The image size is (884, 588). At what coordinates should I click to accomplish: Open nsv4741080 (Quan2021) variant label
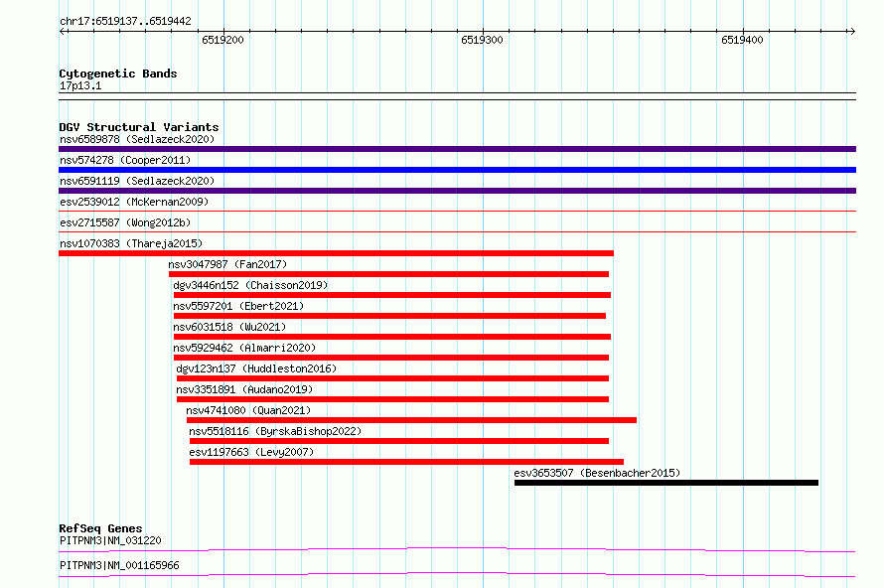(248, 410)
